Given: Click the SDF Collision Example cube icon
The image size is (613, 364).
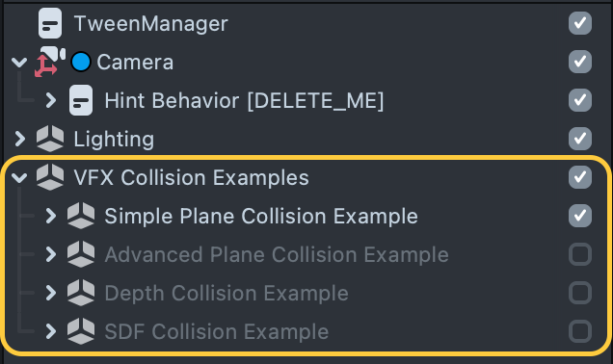Looking at the screenshot, I should (x=81, y=331).
